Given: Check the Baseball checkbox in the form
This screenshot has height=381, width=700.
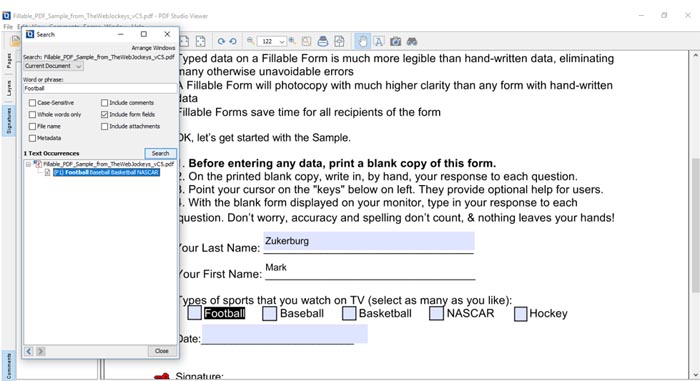Looking at the screenshot, I should (270, 313).
